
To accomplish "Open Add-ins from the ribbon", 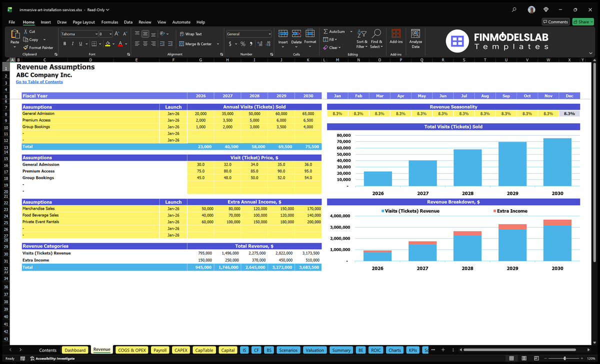I will 396,36.
